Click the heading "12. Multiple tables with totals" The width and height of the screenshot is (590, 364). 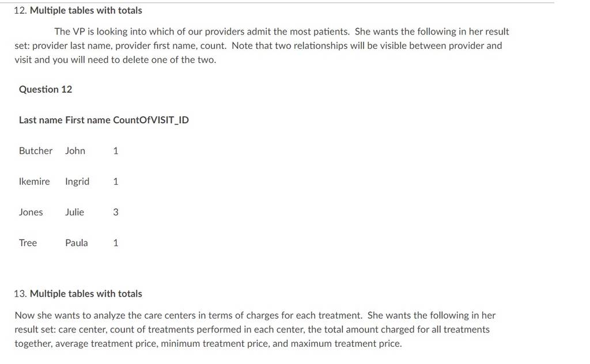point(78,10)
